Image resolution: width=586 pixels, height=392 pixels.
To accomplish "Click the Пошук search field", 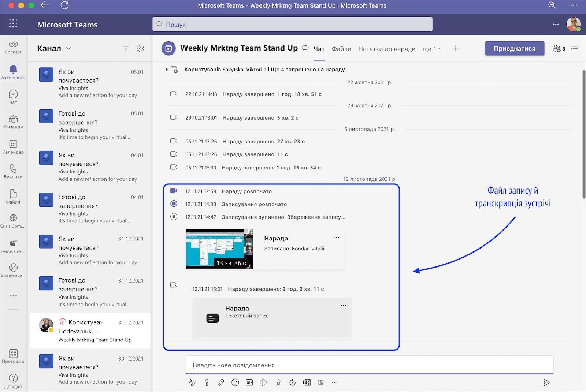I will coord(292,24).
